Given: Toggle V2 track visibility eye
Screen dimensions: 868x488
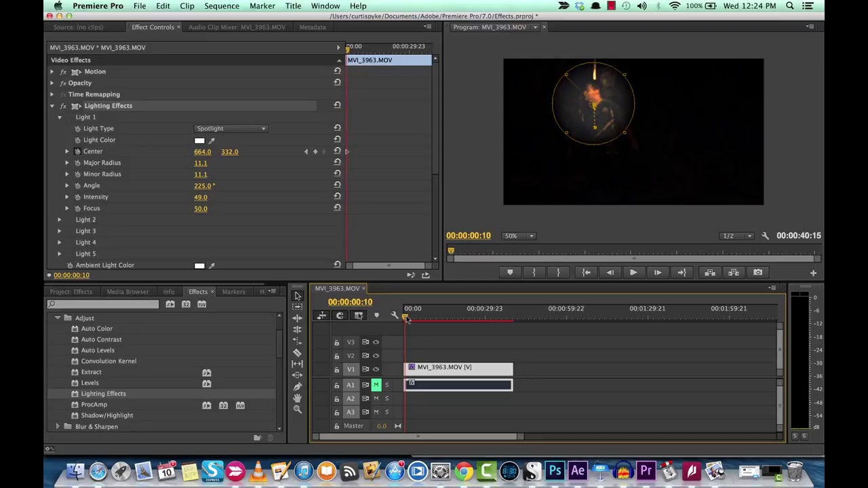Looking at the screenshot, I should click(376, 356).
